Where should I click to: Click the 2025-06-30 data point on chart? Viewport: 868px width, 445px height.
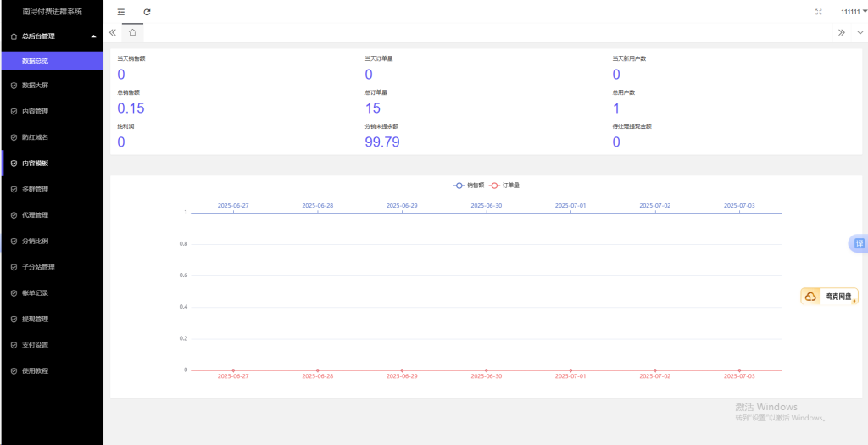[487, 370]
